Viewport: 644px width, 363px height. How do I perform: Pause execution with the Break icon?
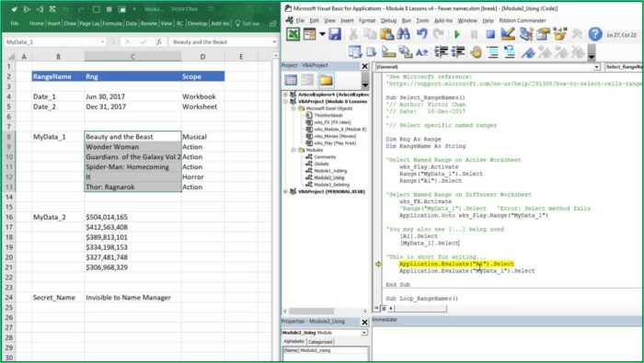[x=474, y=34]
